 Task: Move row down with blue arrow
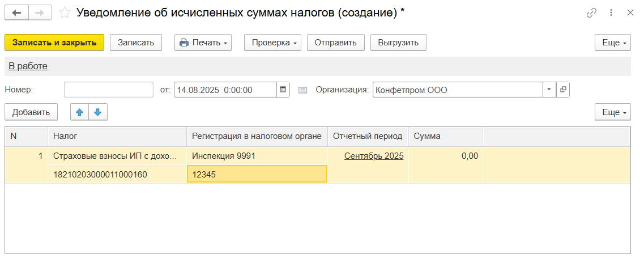[97, 112]
